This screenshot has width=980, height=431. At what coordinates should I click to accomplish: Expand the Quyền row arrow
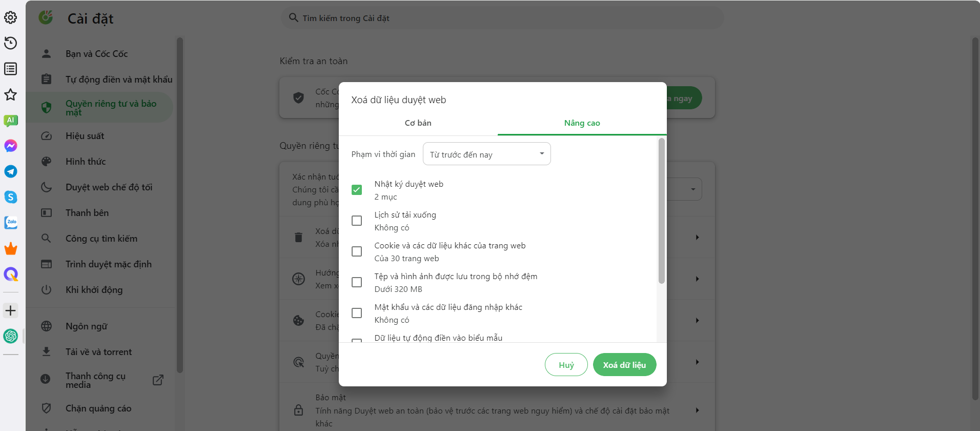click(697, 362)
